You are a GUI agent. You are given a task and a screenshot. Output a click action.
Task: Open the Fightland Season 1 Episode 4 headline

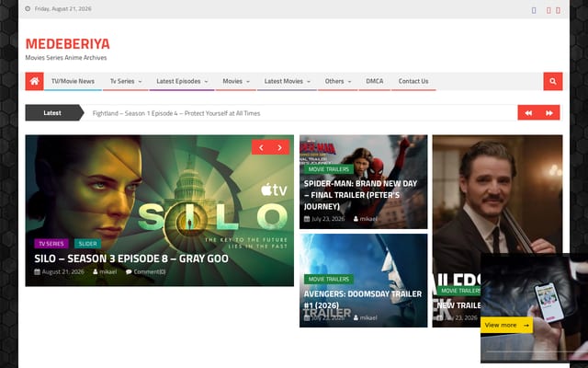click(x=176, y=113)
